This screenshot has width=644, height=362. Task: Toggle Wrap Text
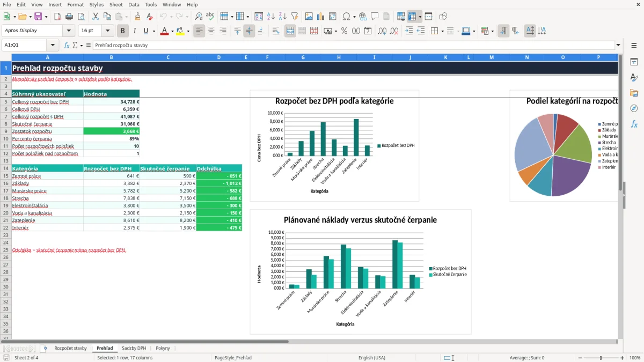click(276, 31)
